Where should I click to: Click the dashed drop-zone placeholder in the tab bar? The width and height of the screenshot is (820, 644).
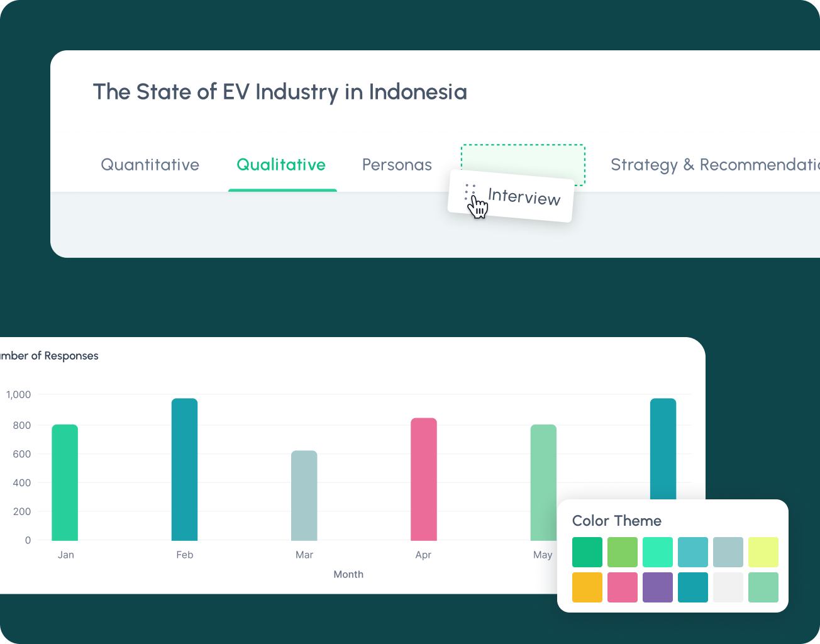pyautogui.click(x=523, y=165)
